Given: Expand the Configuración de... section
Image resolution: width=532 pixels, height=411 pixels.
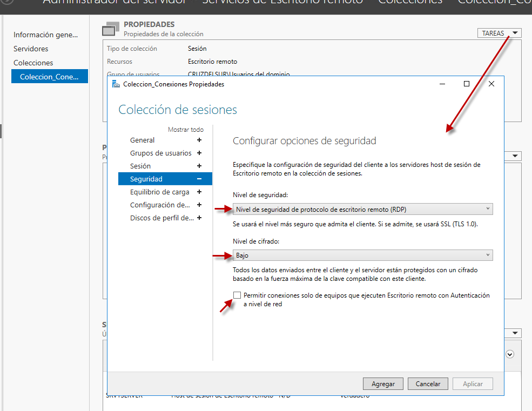Looking at the screenshot, I should tap(199, 205).
